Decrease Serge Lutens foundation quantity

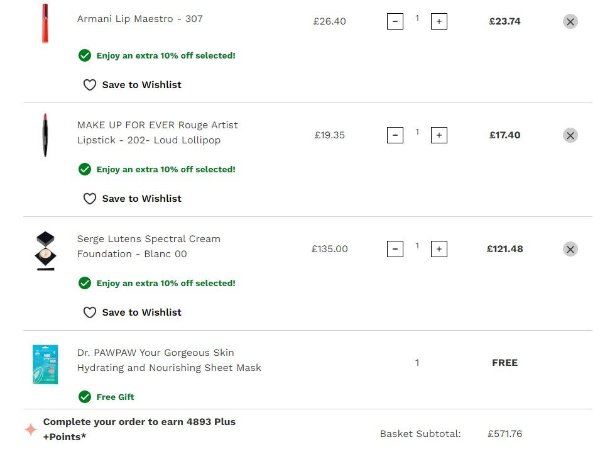click(x=395, y=249)
